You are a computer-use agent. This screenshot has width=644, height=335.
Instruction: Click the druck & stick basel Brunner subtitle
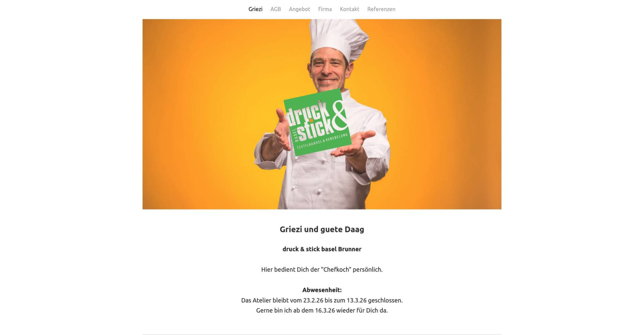click(x=322, y=249)
